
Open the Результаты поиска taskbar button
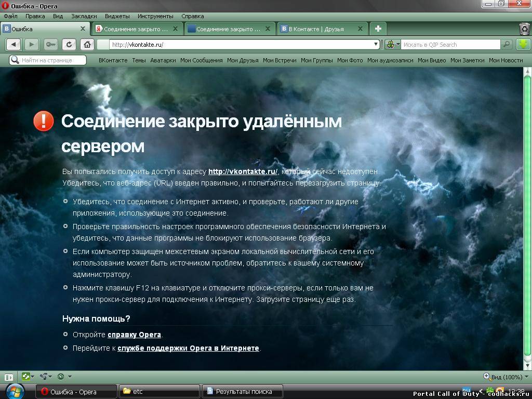(242, 392)
